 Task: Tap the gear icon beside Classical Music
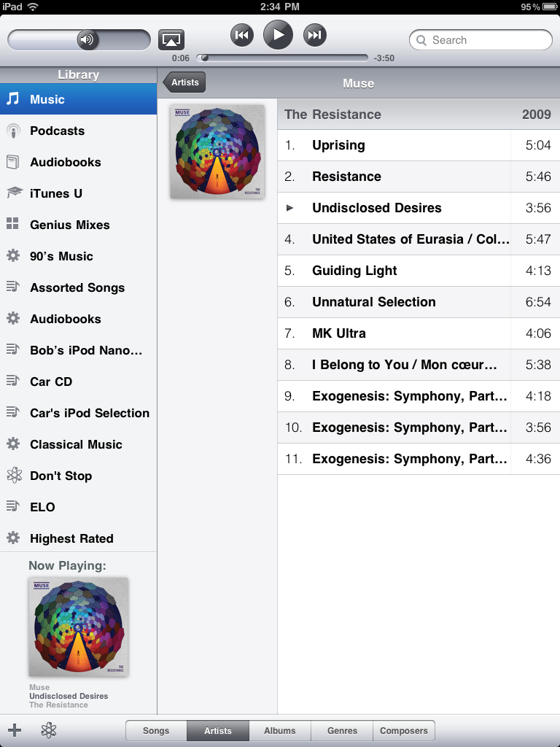13,444
